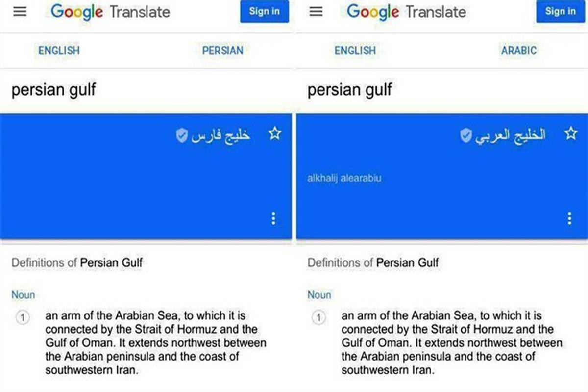Change the PERSIAN target language
Image resolution: width=588 pixels, height=392 pixels.
click(x=222, y=50)
